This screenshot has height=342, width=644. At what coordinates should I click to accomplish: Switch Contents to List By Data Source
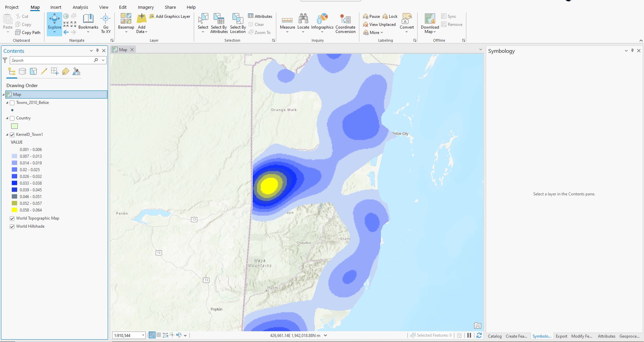22,71
